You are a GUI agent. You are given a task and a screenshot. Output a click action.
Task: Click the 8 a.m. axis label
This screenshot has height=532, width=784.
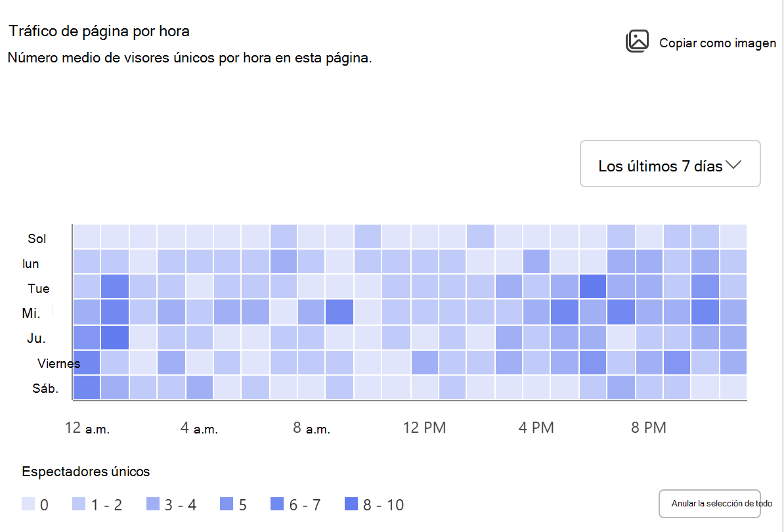[311, 428]
